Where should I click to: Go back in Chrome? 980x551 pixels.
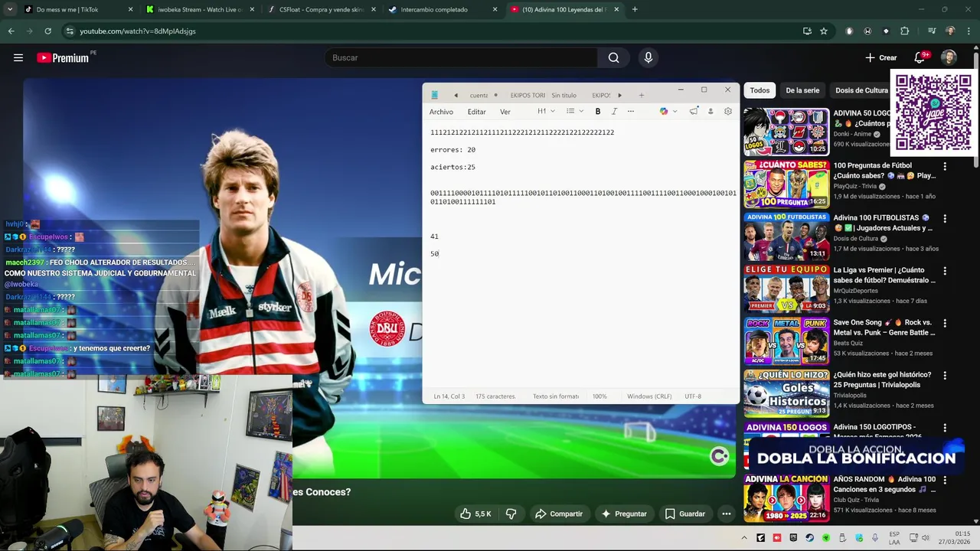tap(11, 31)
